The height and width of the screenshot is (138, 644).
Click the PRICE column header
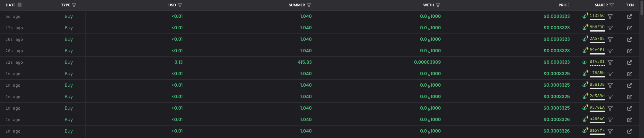[564, 5]
